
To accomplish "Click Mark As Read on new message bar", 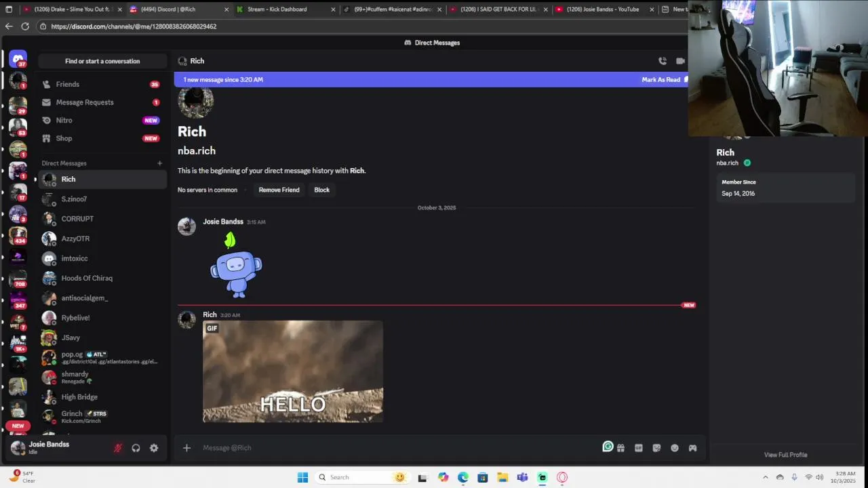I will click(661, 79).
